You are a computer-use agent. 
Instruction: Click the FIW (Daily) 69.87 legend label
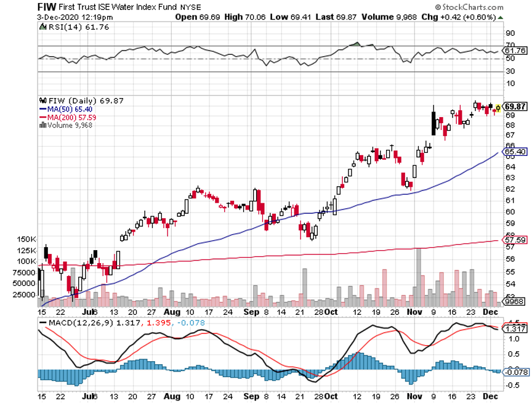[86, 101]
